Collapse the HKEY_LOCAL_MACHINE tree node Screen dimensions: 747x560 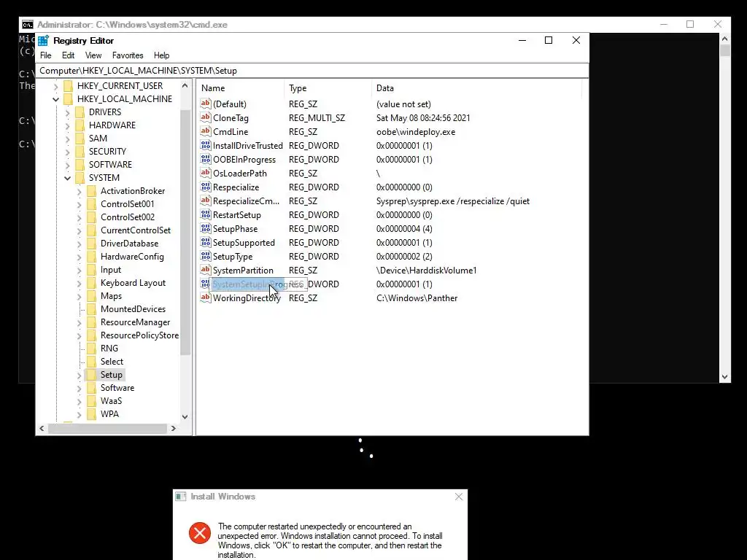tap(55, 99)
